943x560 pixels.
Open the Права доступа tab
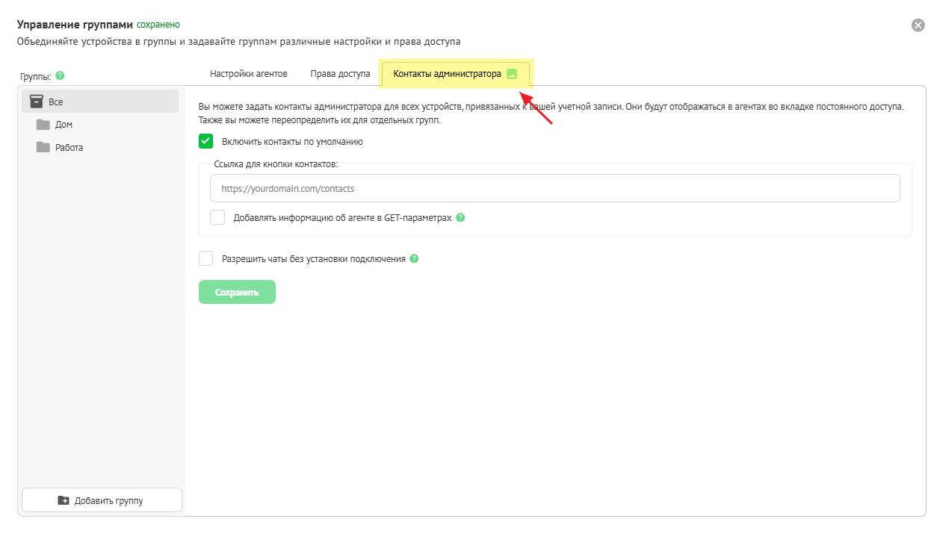[340, 74]
